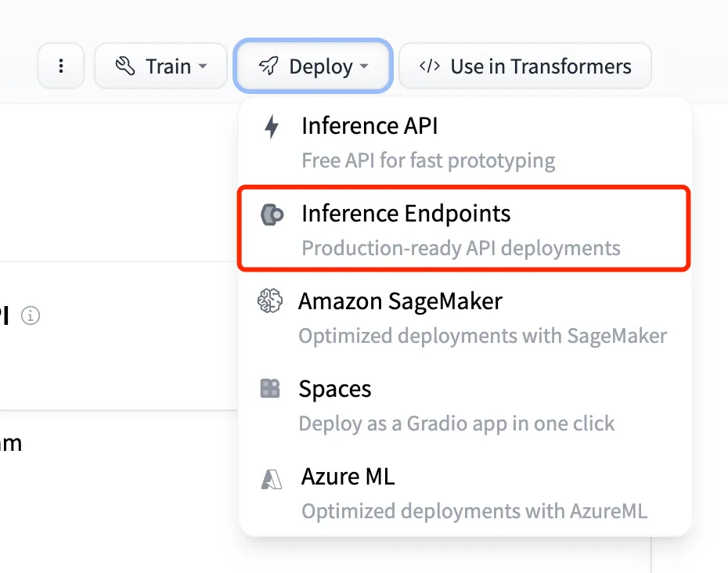The image size is (728, 573).
Task: Click the code brackets icon
Action: coord(430,66)
